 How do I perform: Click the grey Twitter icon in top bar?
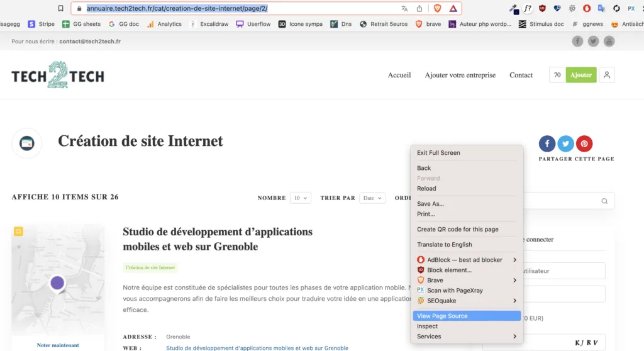point(593,41)
